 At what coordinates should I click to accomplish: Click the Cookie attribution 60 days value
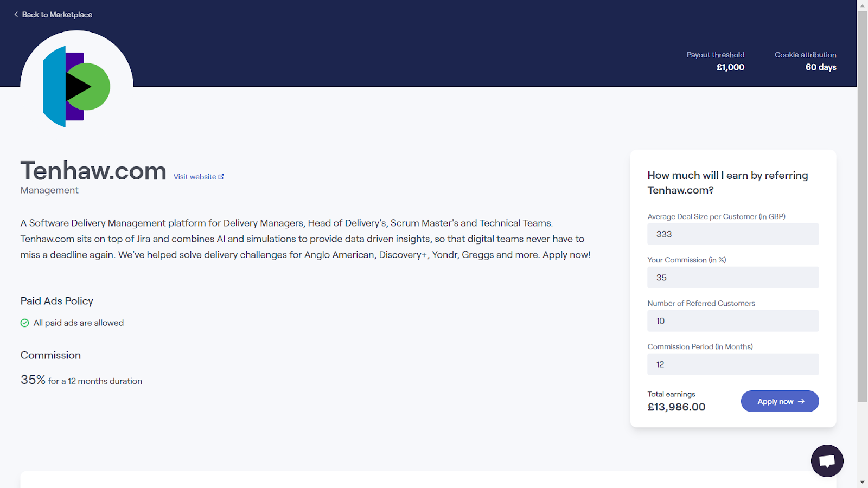click(x=821, y=67)
